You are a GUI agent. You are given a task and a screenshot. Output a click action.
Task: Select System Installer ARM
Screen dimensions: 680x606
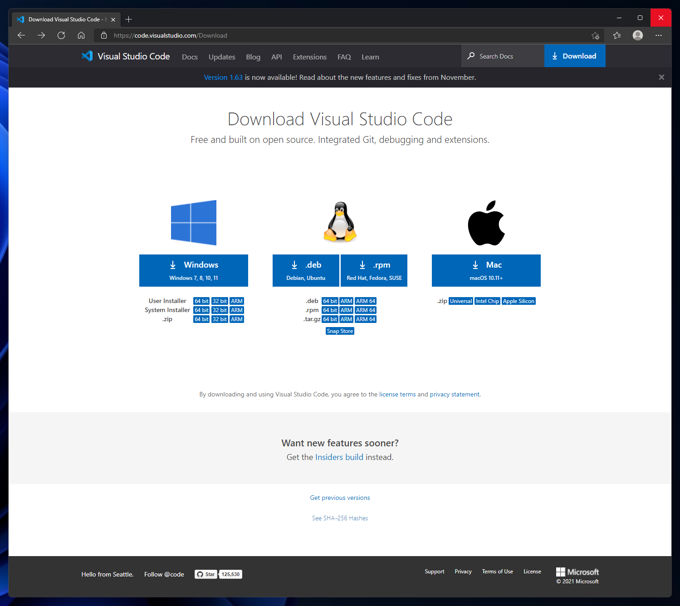[236, 310]
